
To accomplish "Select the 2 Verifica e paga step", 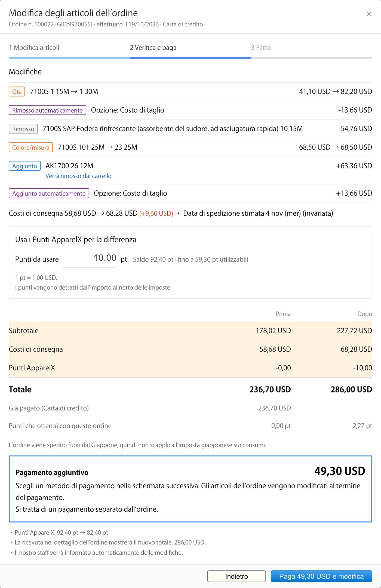I will click(153, 48).
